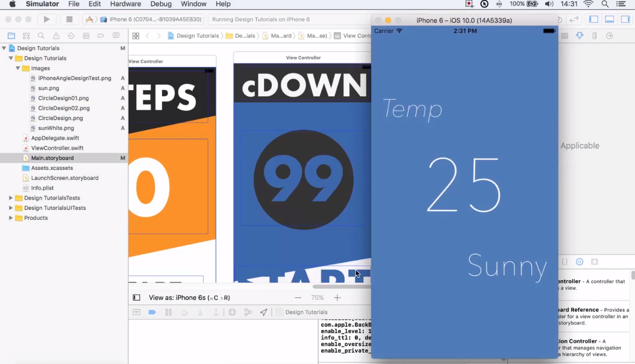The image size is (635, 364).
Task: Hide the debug area with arrow button
Action: [x=136, y=312]
